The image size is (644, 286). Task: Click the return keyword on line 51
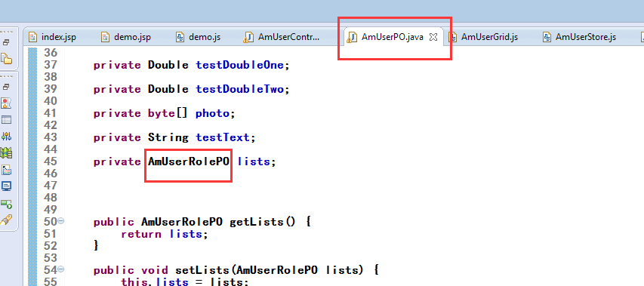[141, 234]
